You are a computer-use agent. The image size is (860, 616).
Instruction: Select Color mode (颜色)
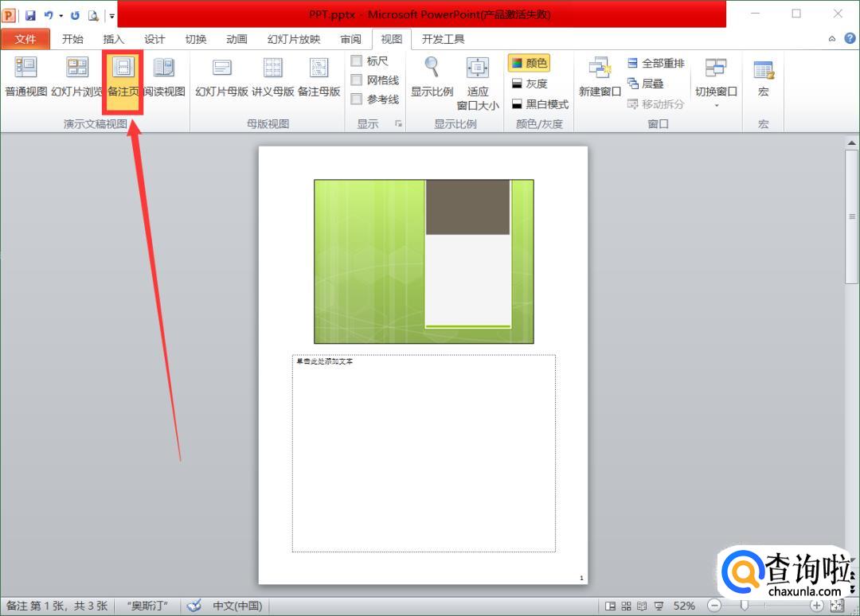[529, 63]
